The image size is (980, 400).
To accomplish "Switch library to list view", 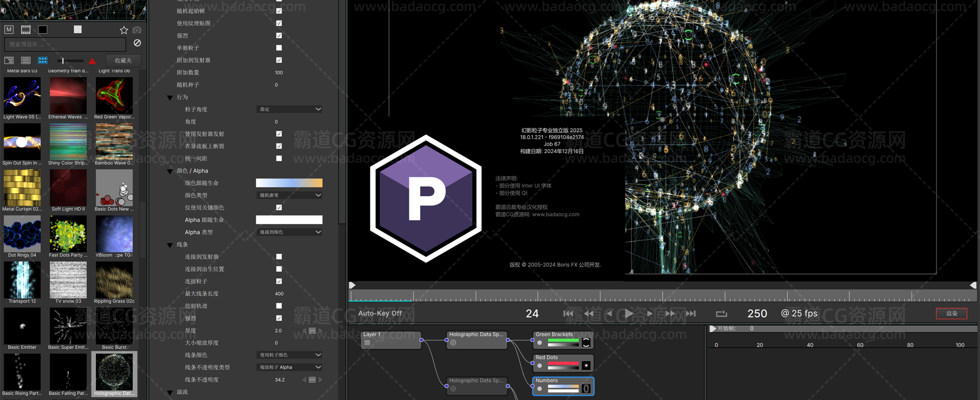I will click(26, 60).
